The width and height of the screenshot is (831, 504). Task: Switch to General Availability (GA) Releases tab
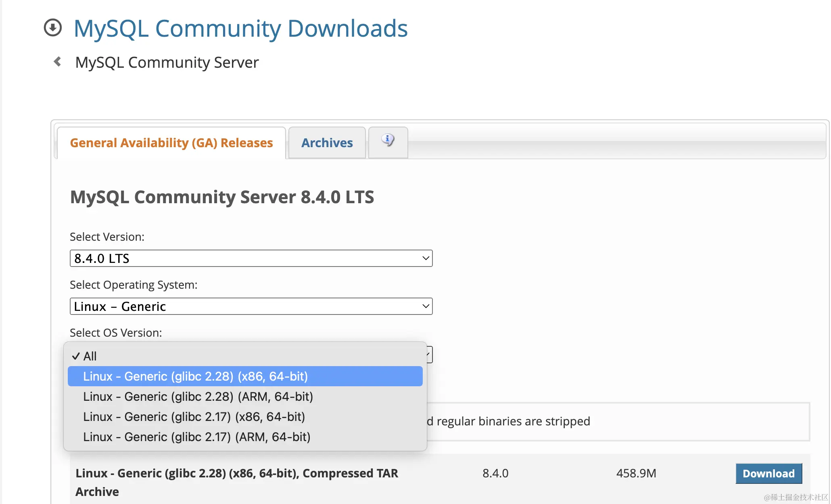[x=171, y=143]
